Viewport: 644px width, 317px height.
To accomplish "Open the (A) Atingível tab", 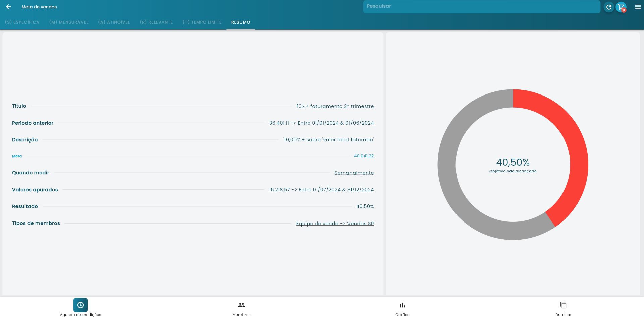I will (x=114, y=22).
